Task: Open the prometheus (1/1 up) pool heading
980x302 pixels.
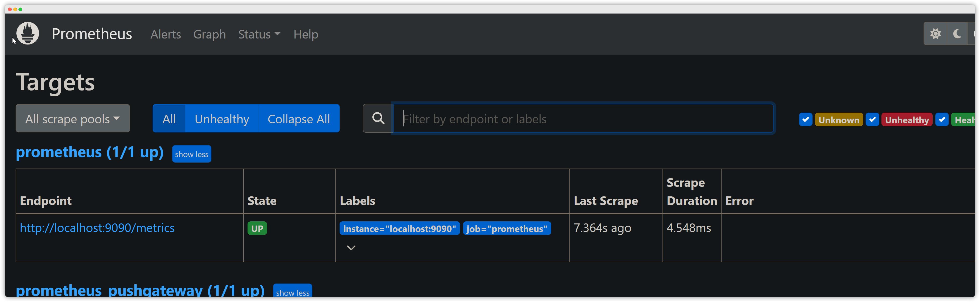Action: (89, 152)
